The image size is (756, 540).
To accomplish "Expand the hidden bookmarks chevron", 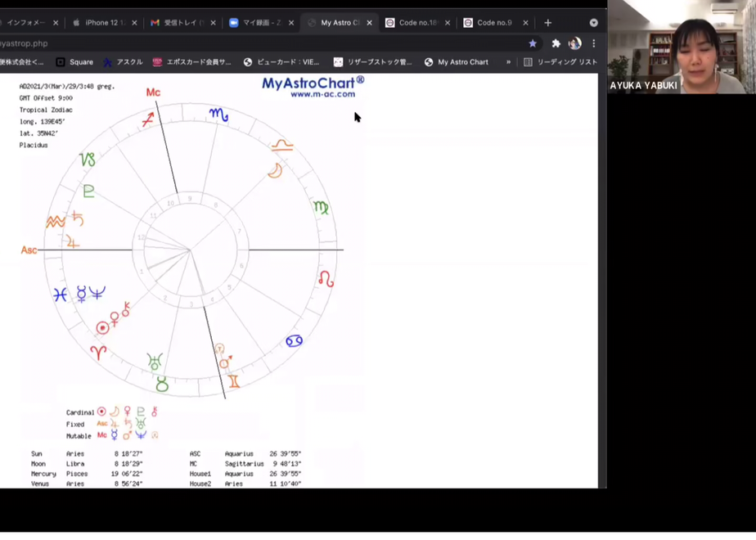I will click(x=508, y=62).
